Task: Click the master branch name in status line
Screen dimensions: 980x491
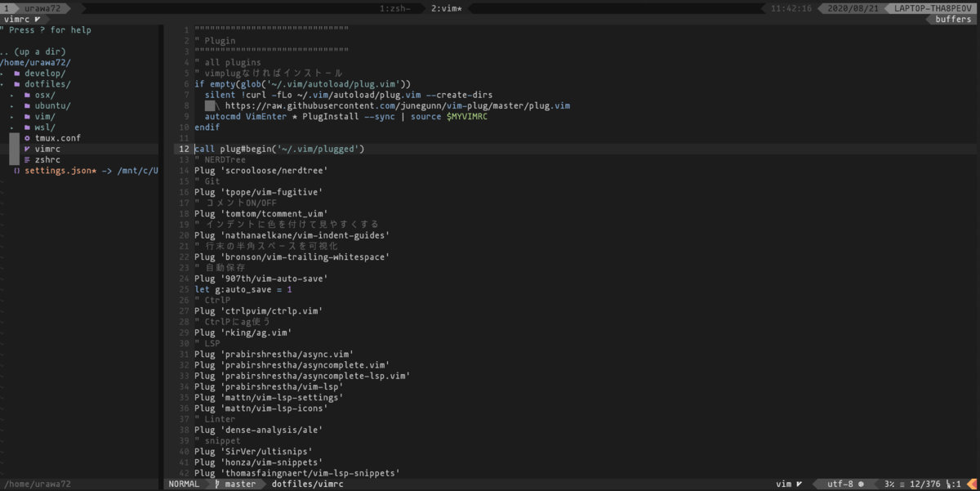Action: (241, 484)
